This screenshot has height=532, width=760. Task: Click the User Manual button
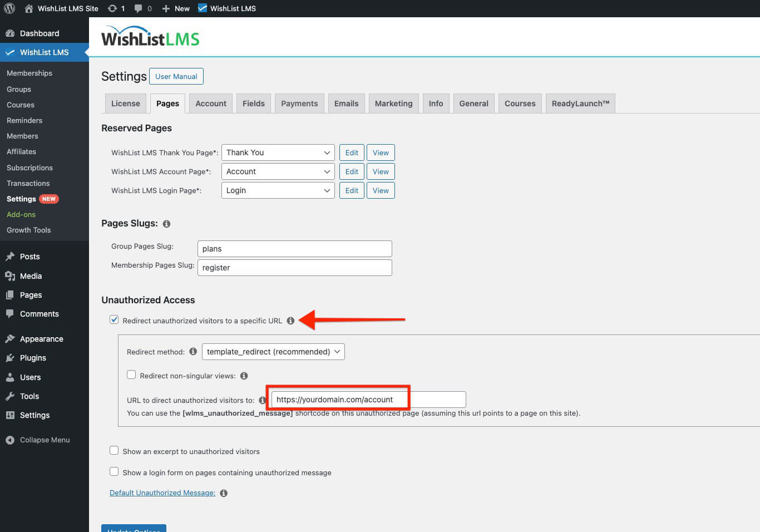(x=176, y=76)
